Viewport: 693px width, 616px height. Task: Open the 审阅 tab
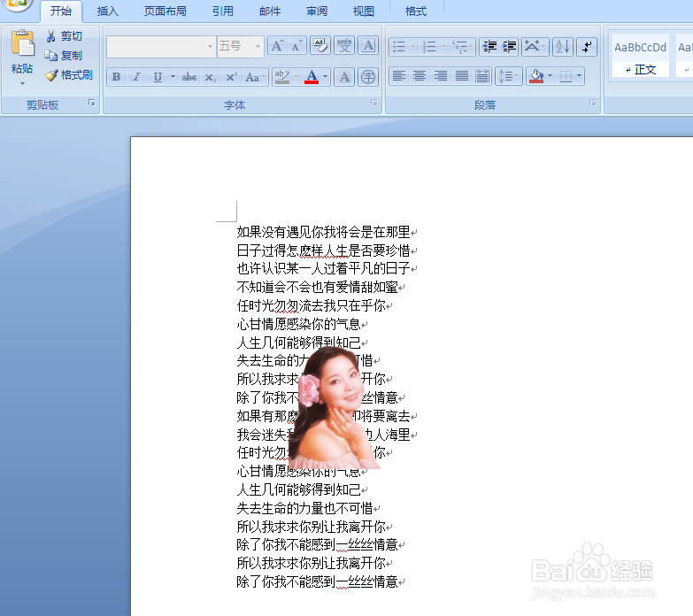point(317,11)
